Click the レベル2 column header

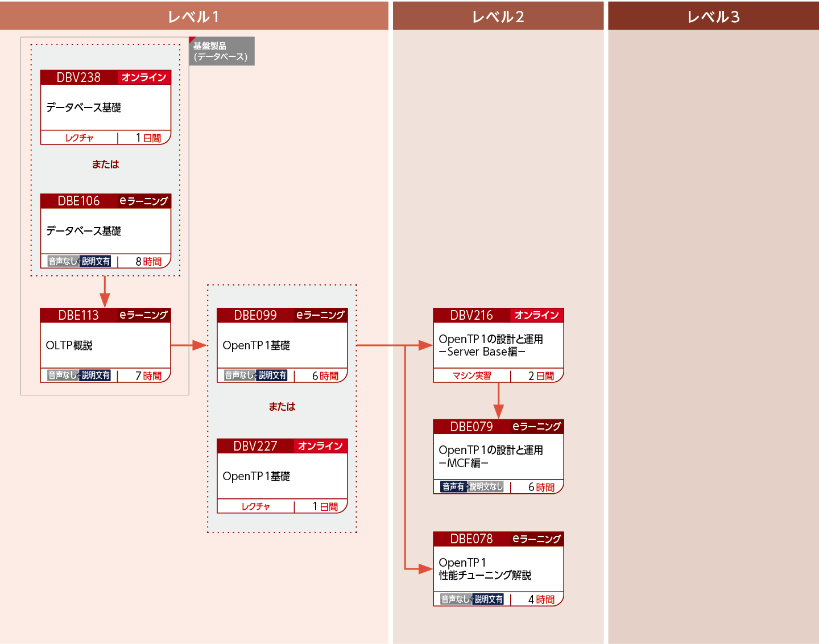click(x=498, y=16)
